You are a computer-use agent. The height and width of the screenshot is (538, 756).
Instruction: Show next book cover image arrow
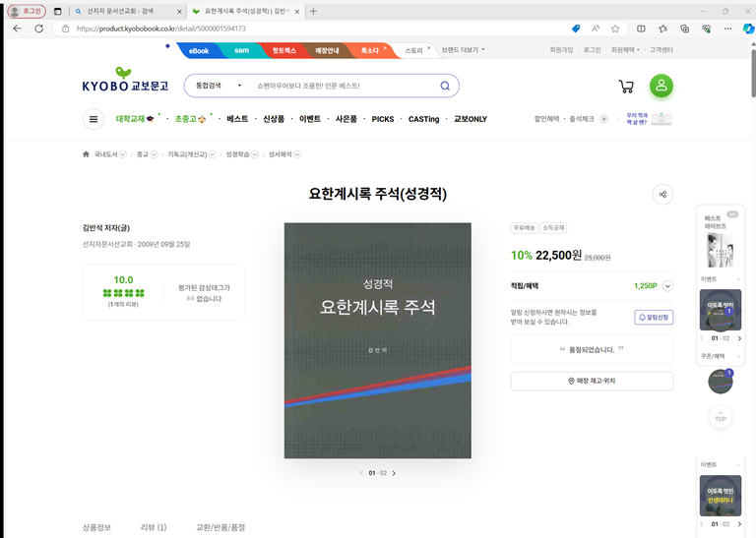(x=394, y=473)
